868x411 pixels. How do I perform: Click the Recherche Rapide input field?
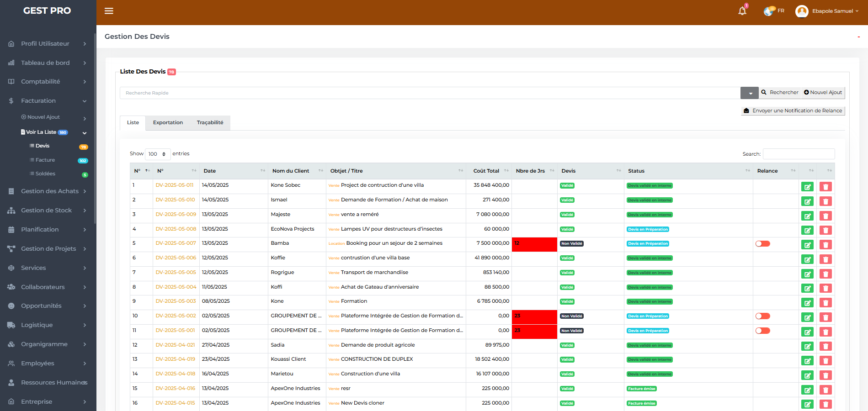(x=430, y=93)
